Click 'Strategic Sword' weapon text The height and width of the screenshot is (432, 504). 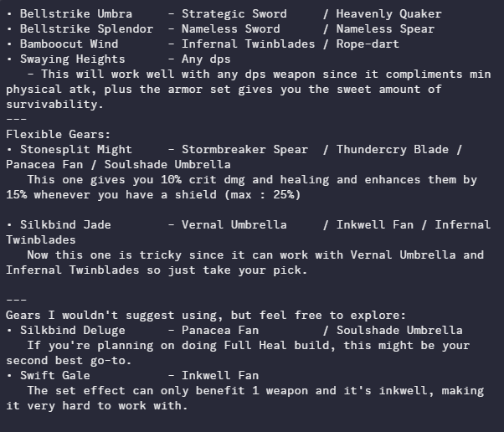click(234, 13)
